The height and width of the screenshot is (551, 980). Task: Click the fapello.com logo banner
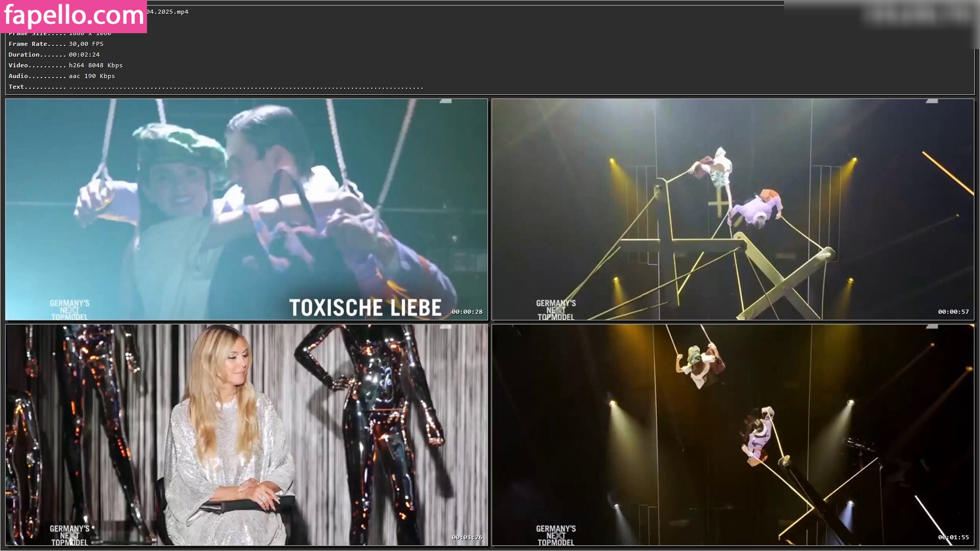click(73, 16)
